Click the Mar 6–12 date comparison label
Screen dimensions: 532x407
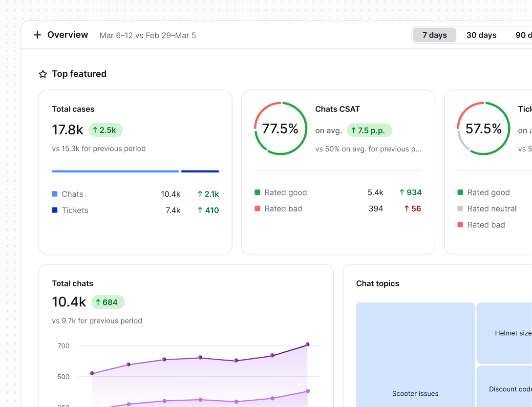[148, 35]
